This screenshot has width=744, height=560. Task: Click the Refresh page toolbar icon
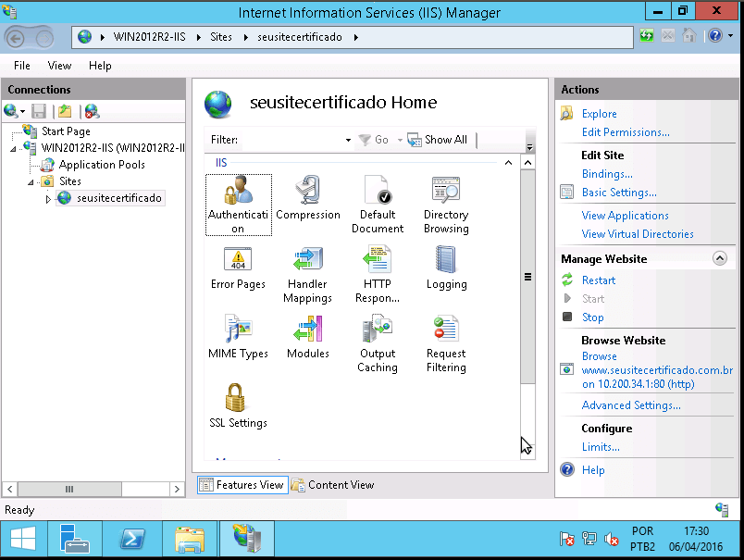pos(647,36)
